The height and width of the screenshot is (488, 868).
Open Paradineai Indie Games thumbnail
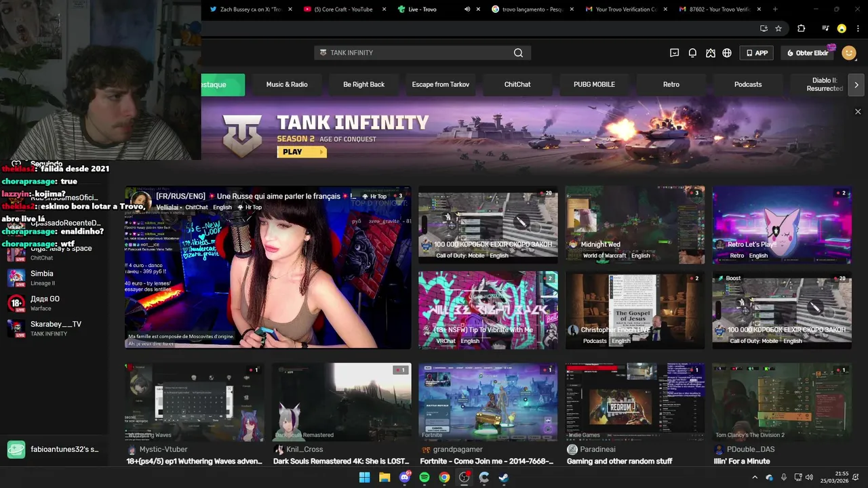[x=635, y=402]
